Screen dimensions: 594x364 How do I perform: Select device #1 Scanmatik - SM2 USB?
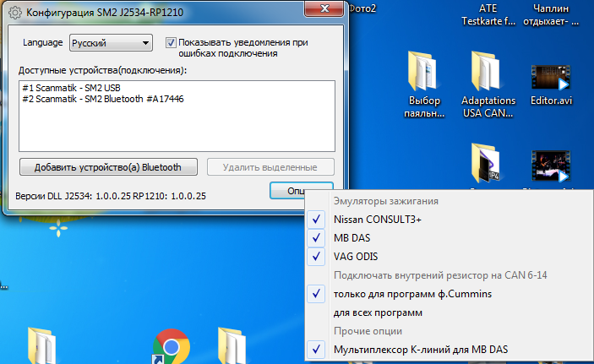point(71,88)
